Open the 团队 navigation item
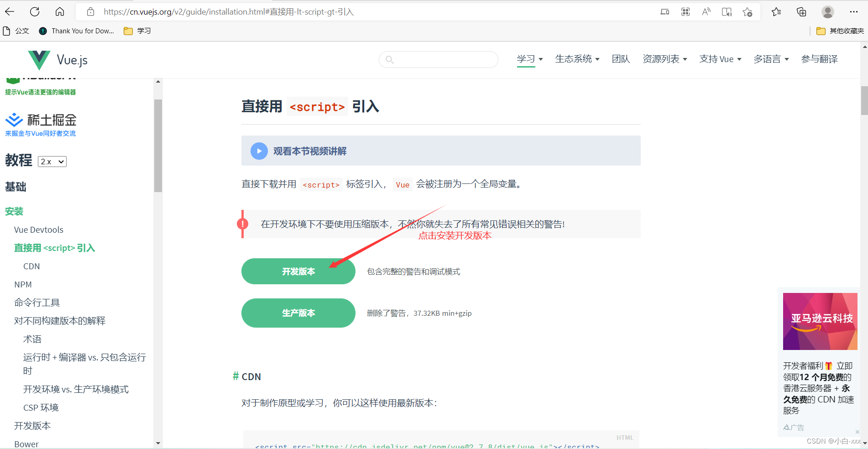The height and width of the screenshot is (449, 868). point(621,59)
